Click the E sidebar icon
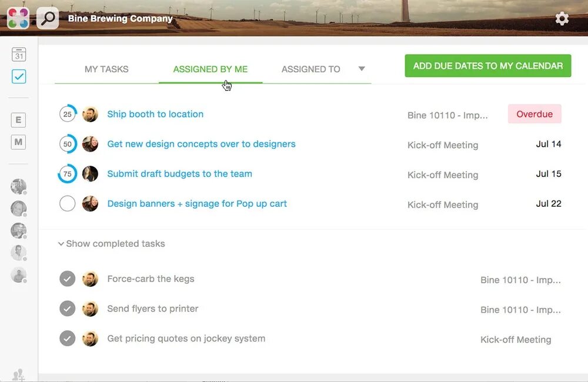The height and width of the screenshot is (382, 588). (18, 120)
